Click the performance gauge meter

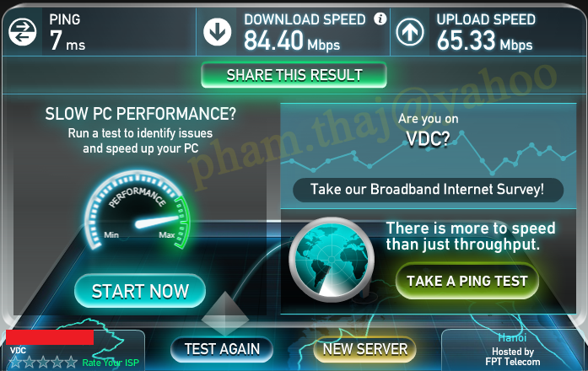coord(138,211)
